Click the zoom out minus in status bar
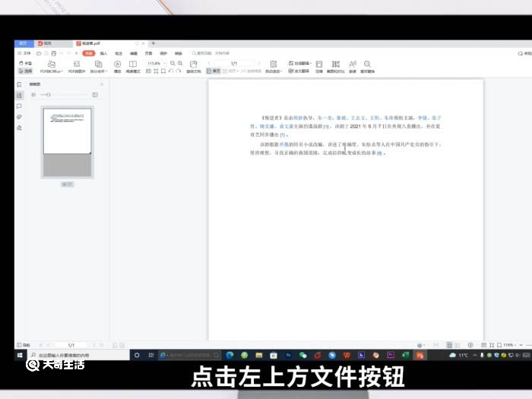Screen dimensions: 532x399 coord(521,345)
